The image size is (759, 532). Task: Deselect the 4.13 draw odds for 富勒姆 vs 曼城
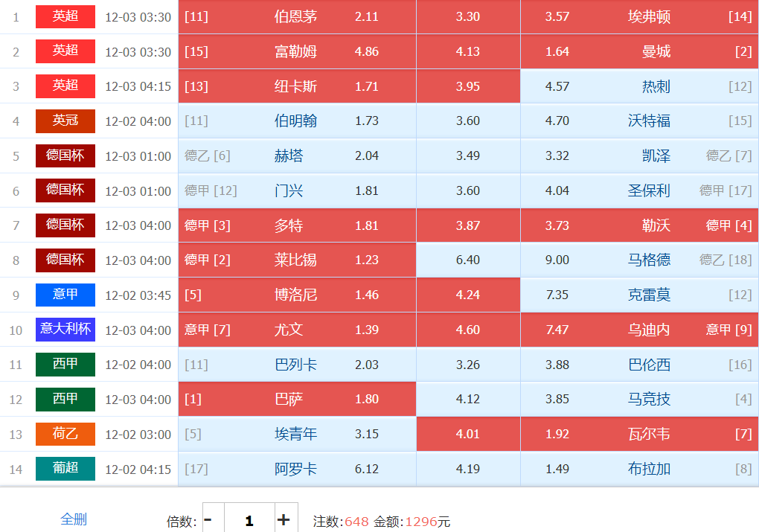468,51
